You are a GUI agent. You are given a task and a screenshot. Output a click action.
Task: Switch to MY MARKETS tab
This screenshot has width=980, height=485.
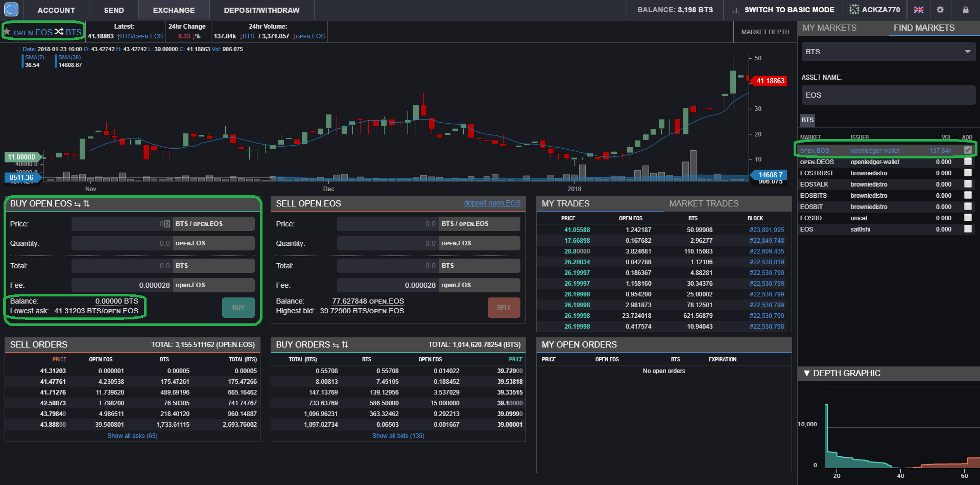tap(829, 28)
